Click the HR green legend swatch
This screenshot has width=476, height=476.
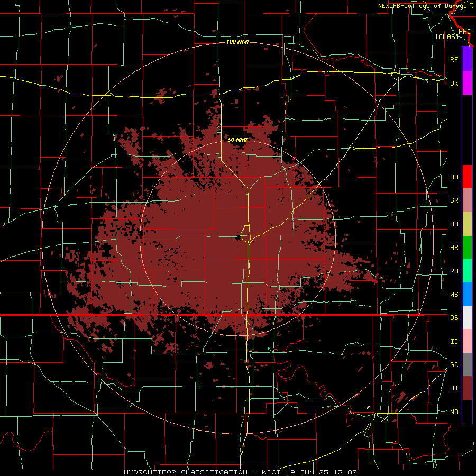(467, 248)
